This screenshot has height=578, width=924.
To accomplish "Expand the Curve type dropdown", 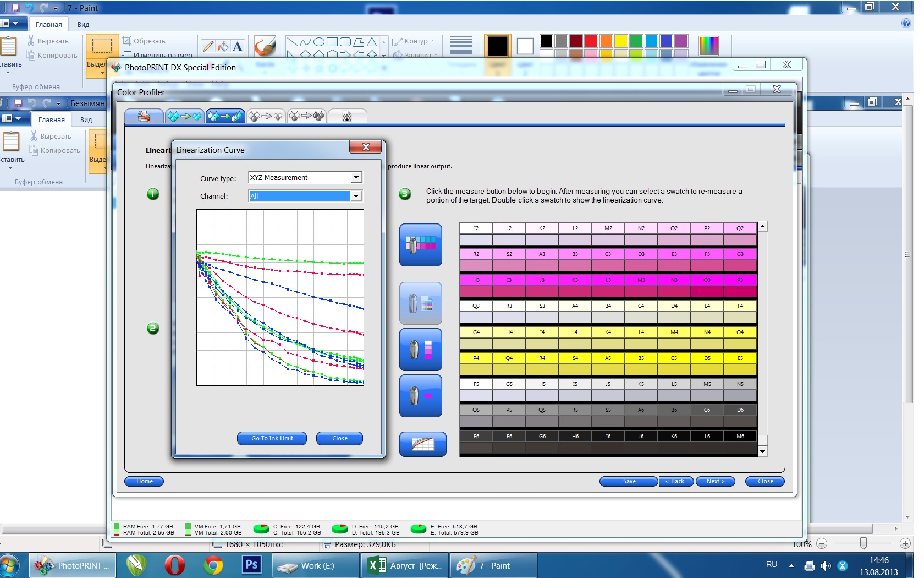I will [x=356, y=177].
